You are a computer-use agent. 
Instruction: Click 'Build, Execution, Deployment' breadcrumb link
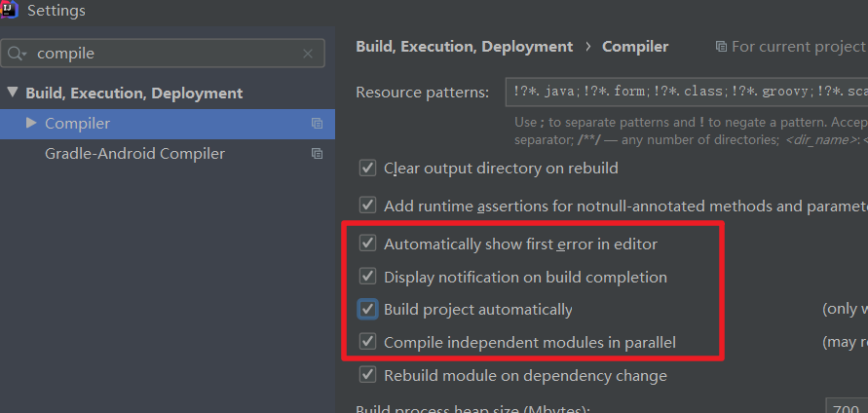click(x=464, y=46)
